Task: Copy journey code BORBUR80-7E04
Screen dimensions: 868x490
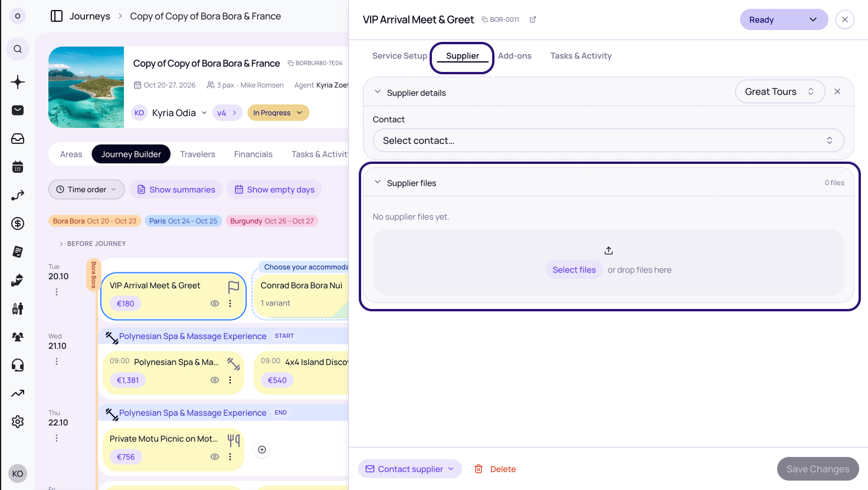Action: click(x=291, y=63)
